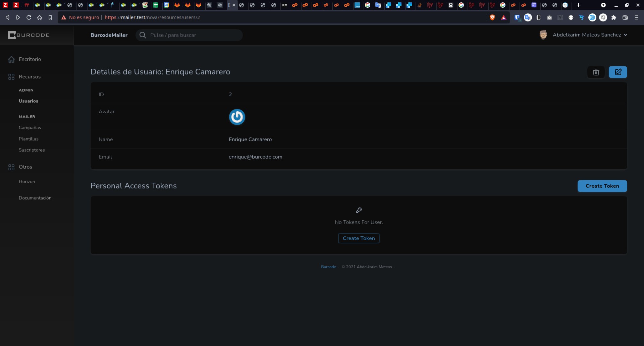
Task: Go to Campañas in sidebar
Action: point(30,127)
